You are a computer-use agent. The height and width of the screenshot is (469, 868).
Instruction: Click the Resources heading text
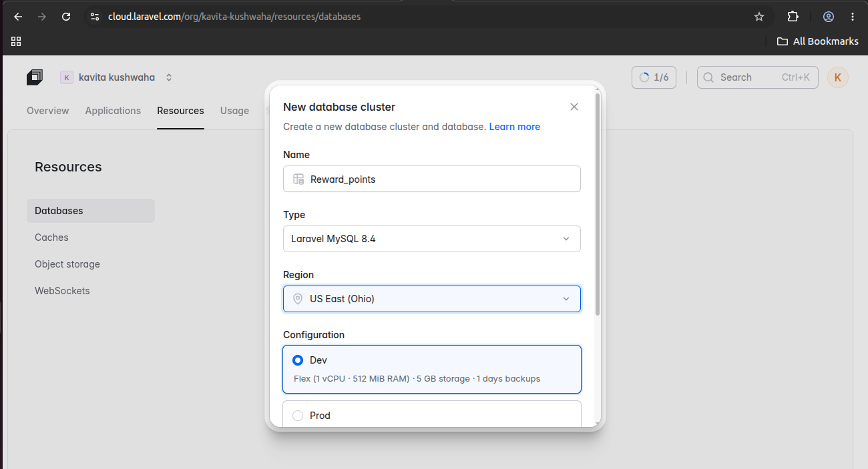click(x=68, y=167)
